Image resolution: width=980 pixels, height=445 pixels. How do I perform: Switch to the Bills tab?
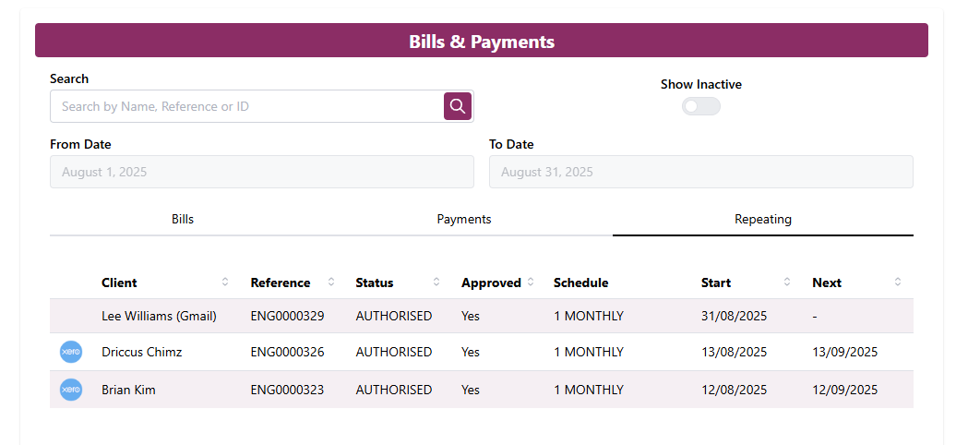[x=183, y=220]
